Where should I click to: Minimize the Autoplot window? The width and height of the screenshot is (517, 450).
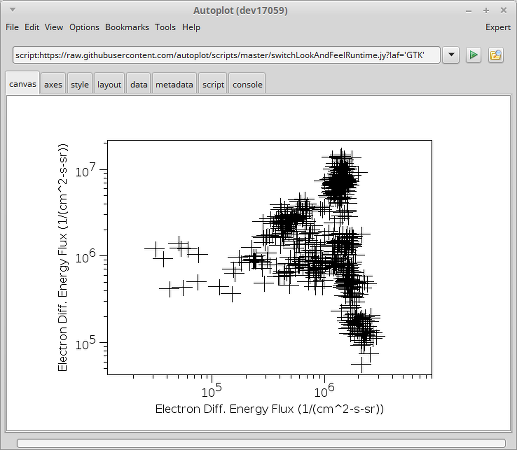pos(469,11)
